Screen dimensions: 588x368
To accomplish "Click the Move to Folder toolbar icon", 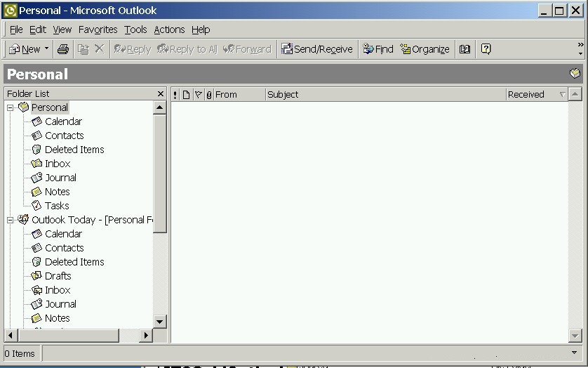I will point(83,49).
